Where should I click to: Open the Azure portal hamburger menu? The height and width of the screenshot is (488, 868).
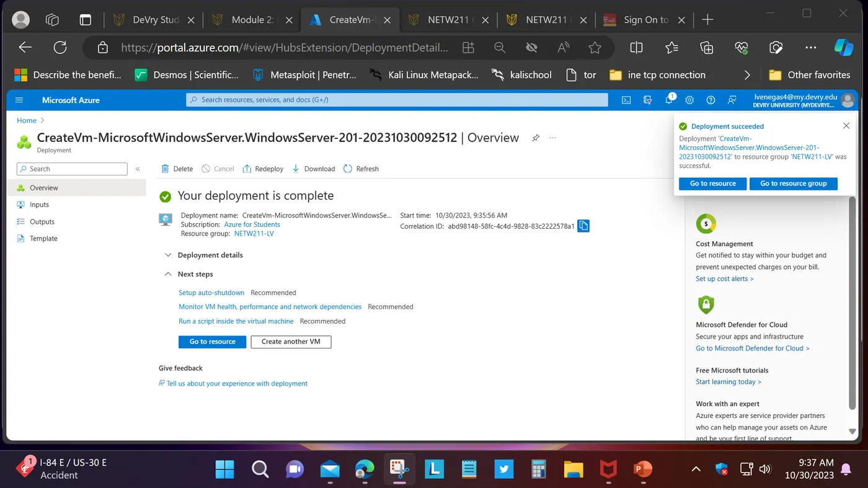pos(19,100)
